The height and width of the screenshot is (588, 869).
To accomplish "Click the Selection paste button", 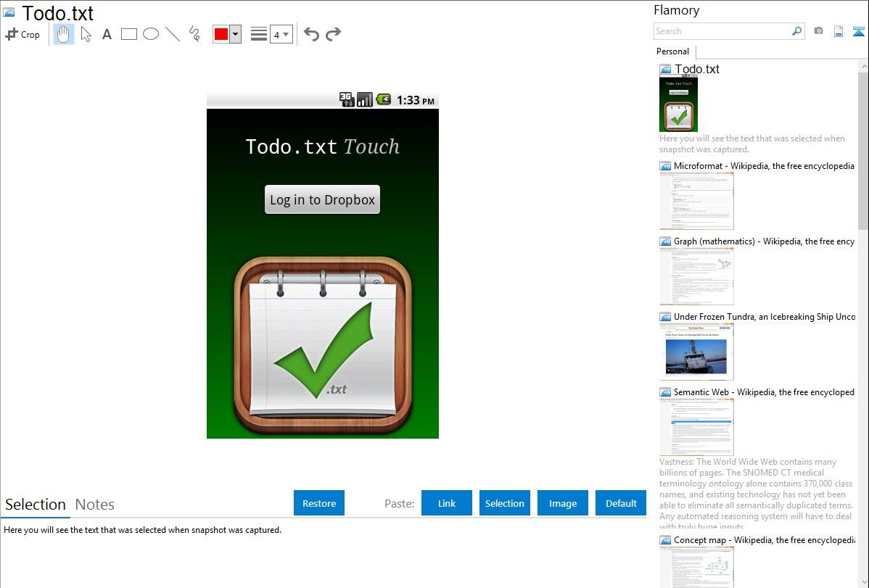I will (x=505, y=503).
